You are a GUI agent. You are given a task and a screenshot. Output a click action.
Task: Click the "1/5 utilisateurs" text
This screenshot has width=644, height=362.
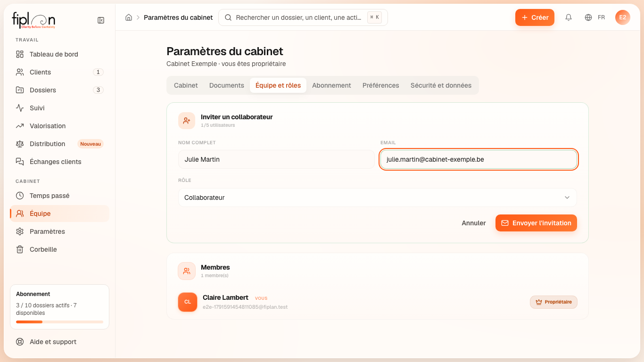click(218, 125)
